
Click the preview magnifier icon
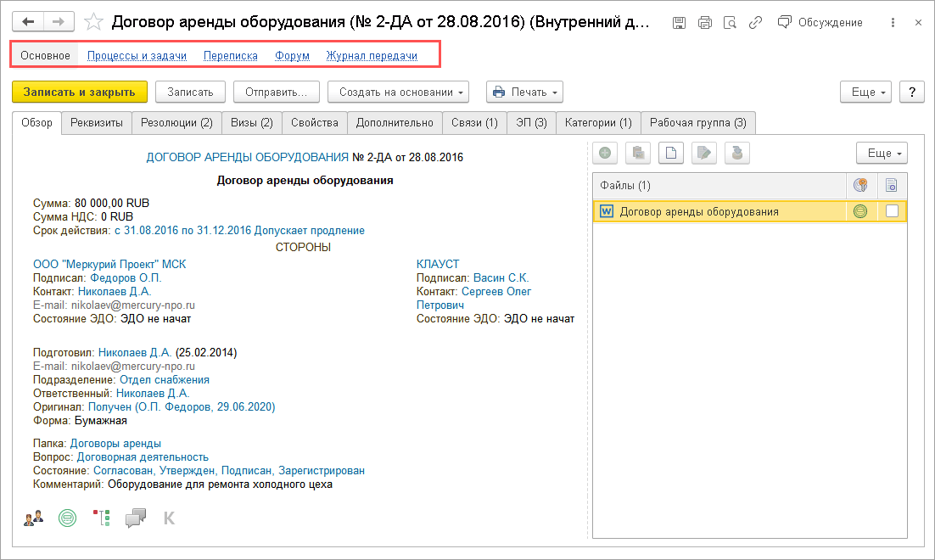(731, 23)
